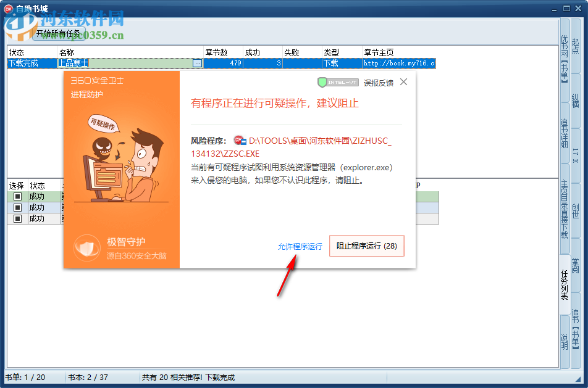This screenshot has width=588, height=388.
Task: Click the 自助书城 app icon in title bar
Action: [9, 9]
